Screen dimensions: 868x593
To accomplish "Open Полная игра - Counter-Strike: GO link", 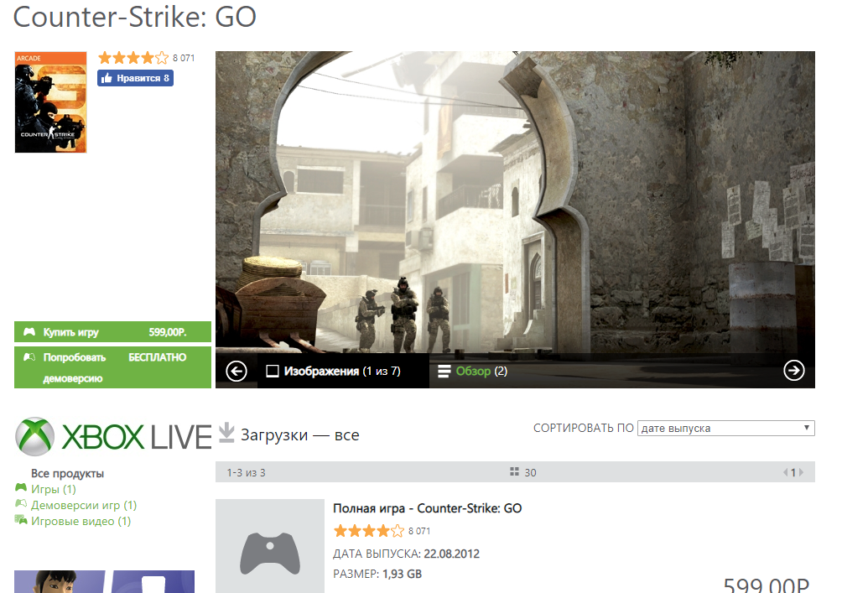I will pos(428,508).
